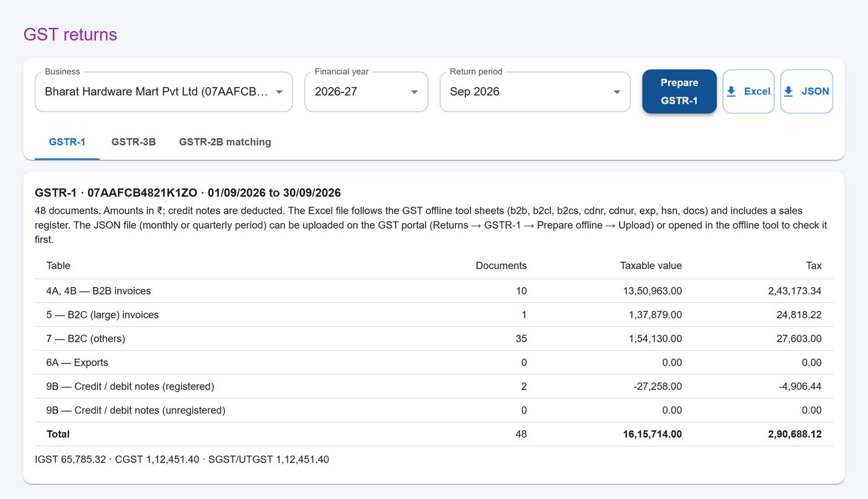This screenshot has width=868, height=499.
Task: Click the Total row label
Action: coord(58,435)
